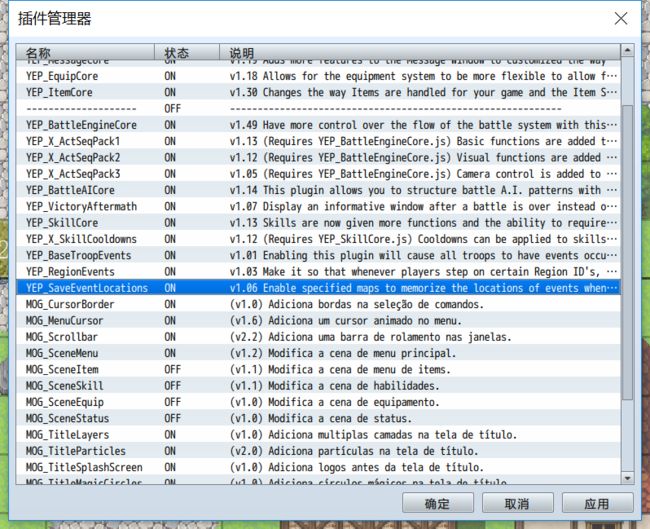Select the MOG_CursorBorder row
650x529 pixels.
[318, 304]
